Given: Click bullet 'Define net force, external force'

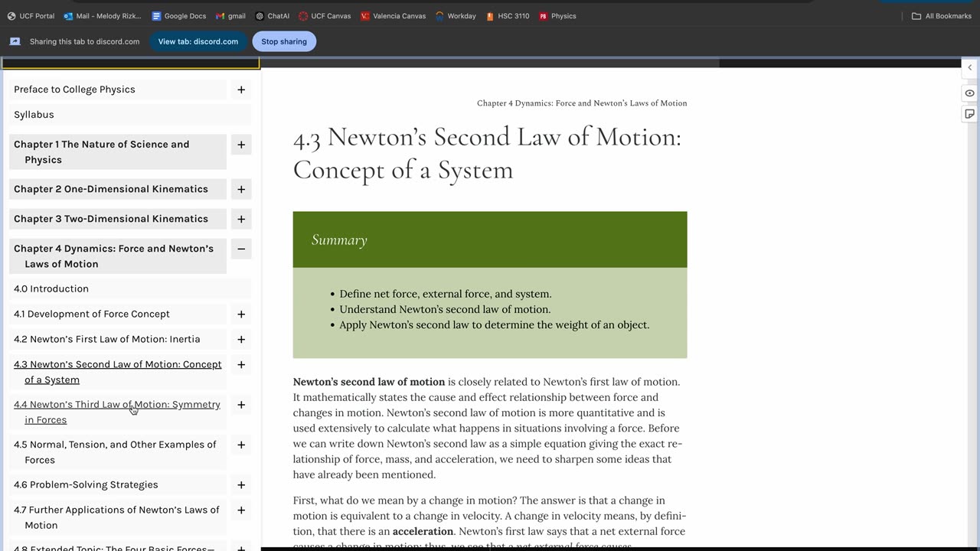Looking at the screenshot, I should (446, 294).
